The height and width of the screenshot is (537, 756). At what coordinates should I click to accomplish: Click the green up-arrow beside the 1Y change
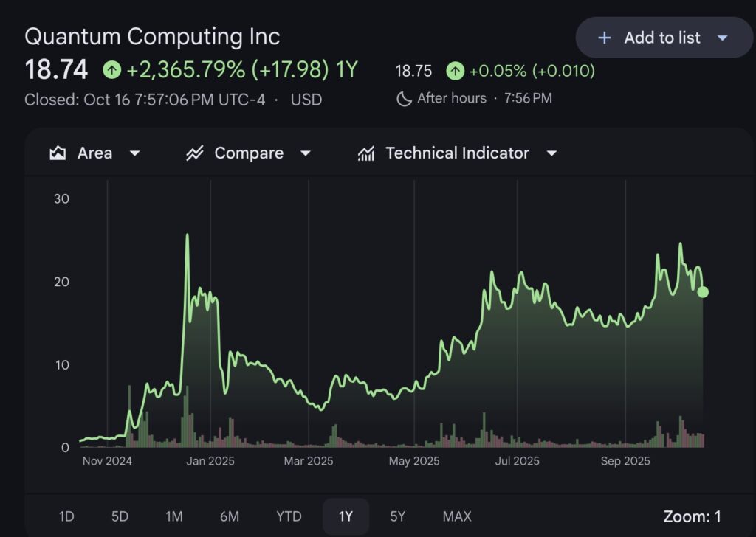(x=111, y=70)
